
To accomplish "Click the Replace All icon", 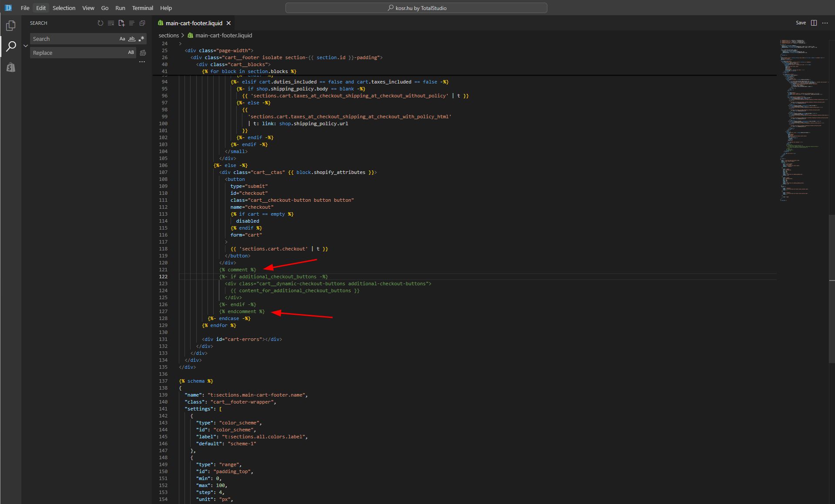I will click(143, 53).
